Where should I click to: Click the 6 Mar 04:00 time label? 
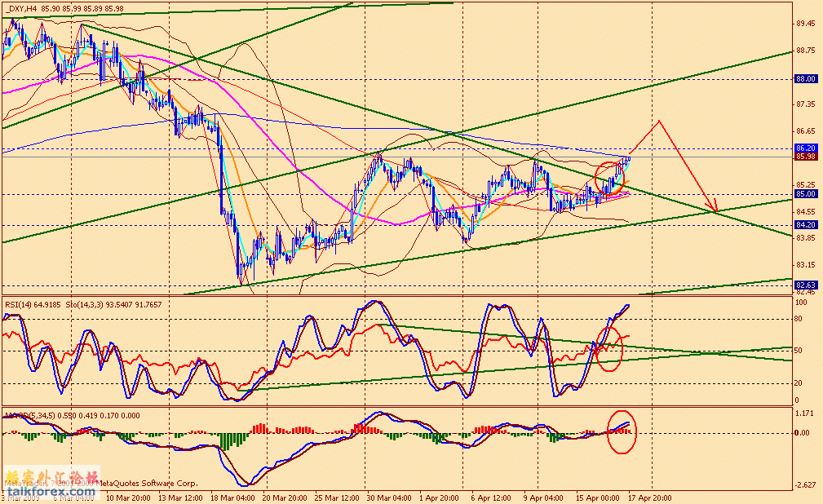[74, 497]
